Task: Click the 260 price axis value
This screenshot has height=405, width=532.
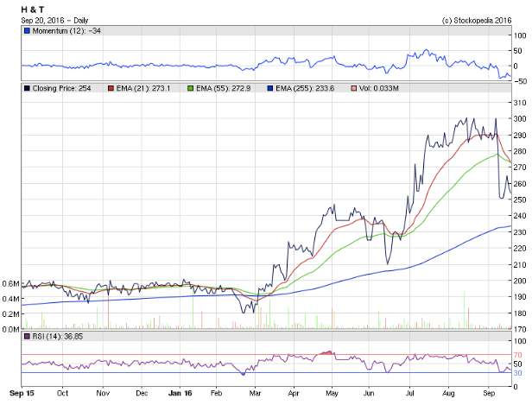Action: point(519,184)
